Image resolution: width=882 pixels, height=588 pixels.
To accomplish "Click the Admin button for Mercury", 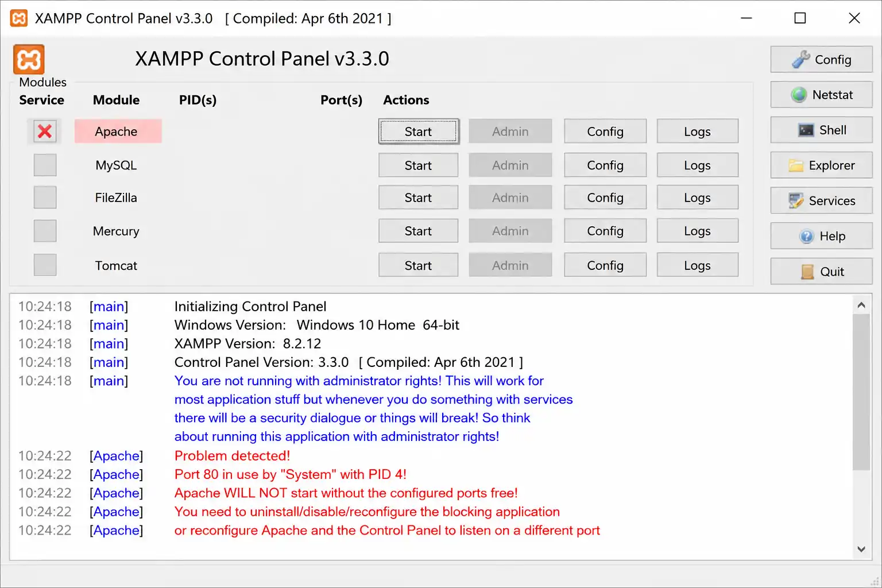I will click(510, 231).
